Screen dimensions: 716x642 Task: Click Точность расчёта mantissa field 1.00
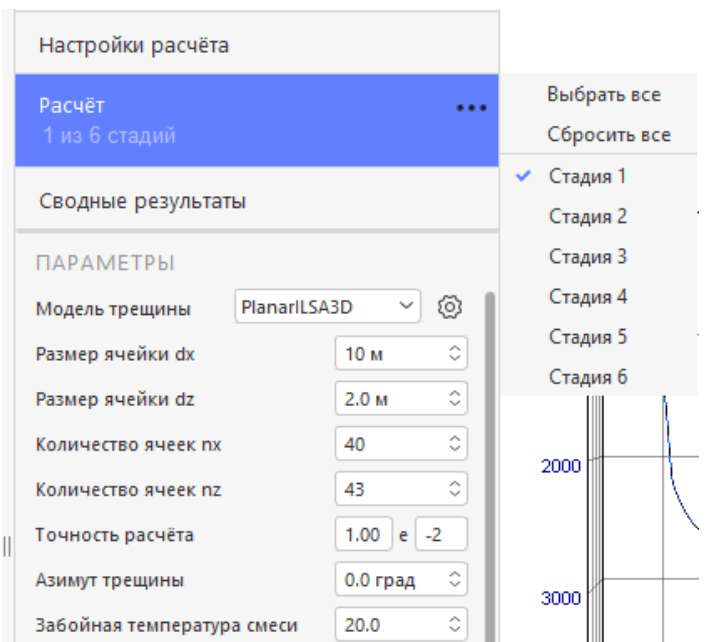tap(362, 535)
